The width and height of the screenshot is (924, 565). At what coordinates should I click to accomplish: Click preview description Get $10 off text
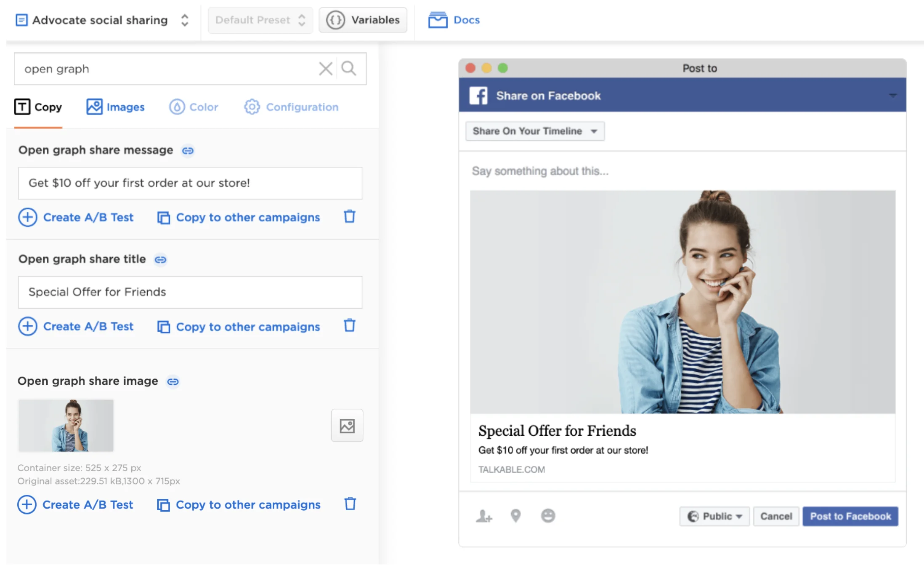[563, 450]
